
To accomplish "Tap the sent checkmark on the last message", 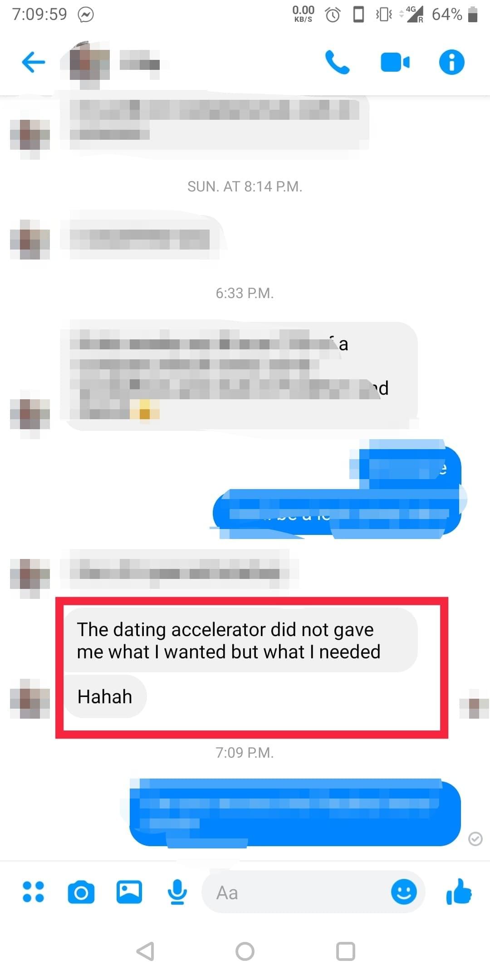I will click(475, 839).
